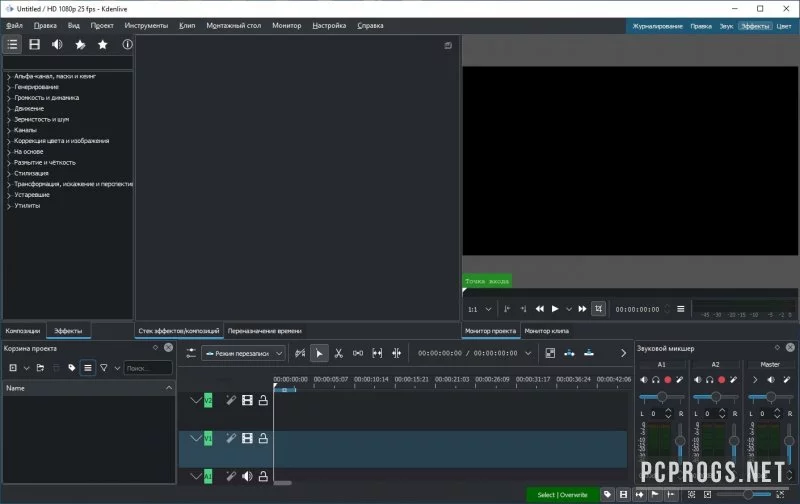Hide V1 track video

(247, 438)
